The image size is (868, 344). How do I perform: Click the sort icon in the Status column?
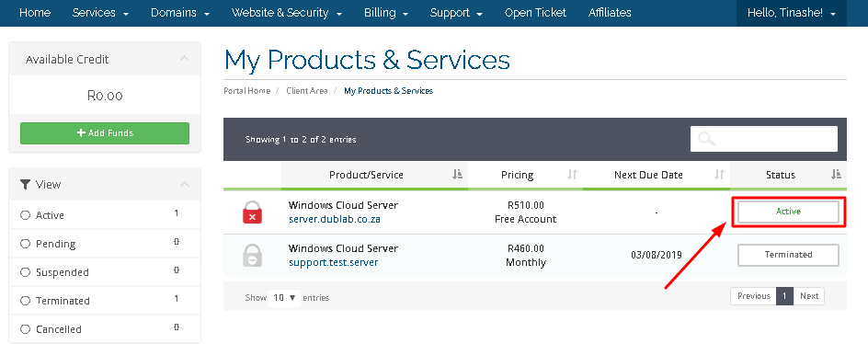pyautogui.click(x=836, y=175)
